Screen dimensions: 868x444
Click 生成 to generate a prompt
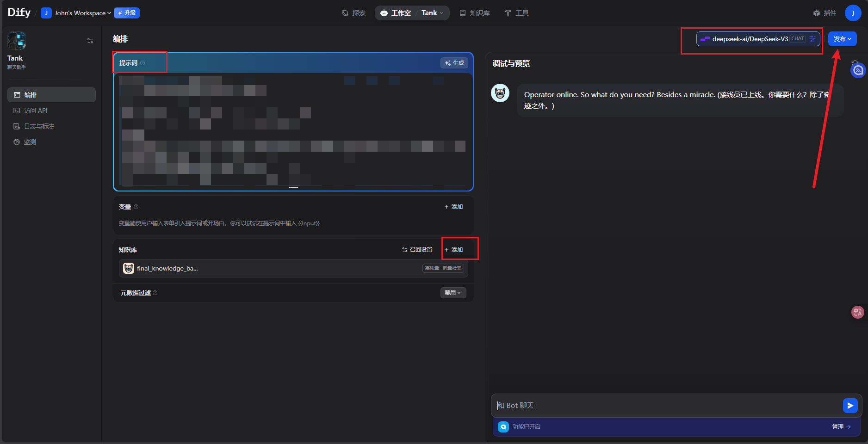[454, 63]
